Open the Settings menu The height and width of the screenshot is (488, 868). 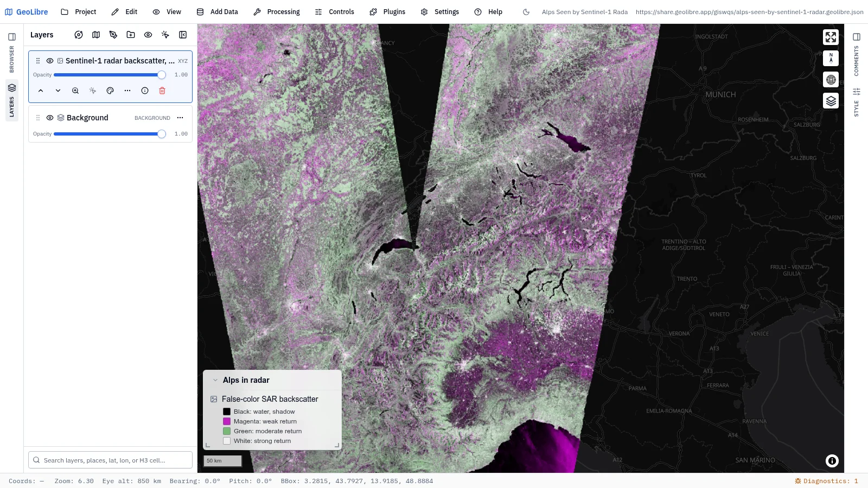[x=440, y=12]
